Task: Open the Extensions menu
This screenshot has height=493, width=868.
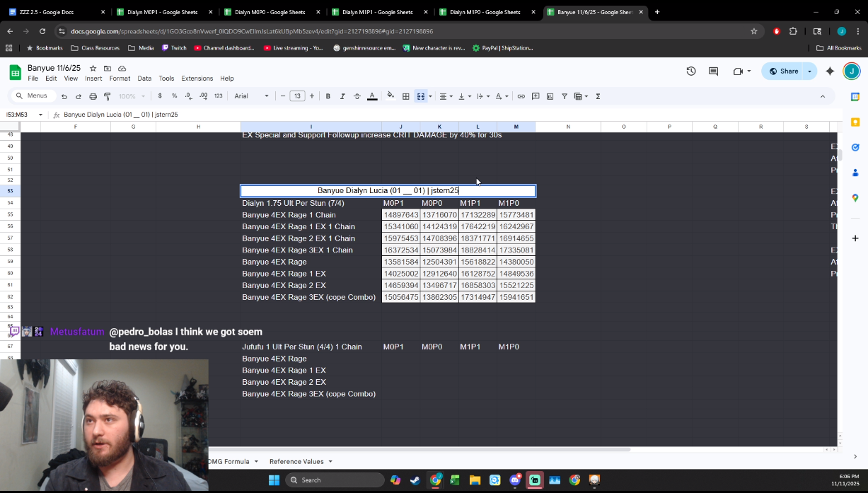Action: (x=197, y=79)
